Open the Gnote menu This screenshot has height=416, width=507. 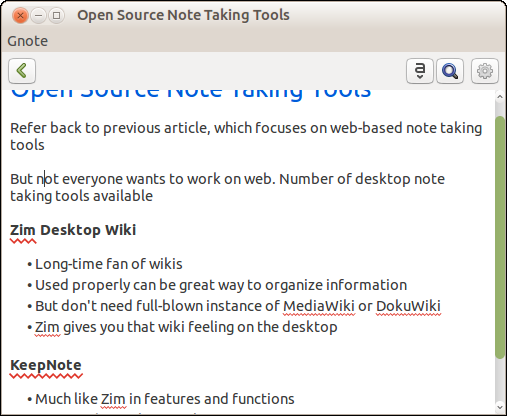point(28,41)
